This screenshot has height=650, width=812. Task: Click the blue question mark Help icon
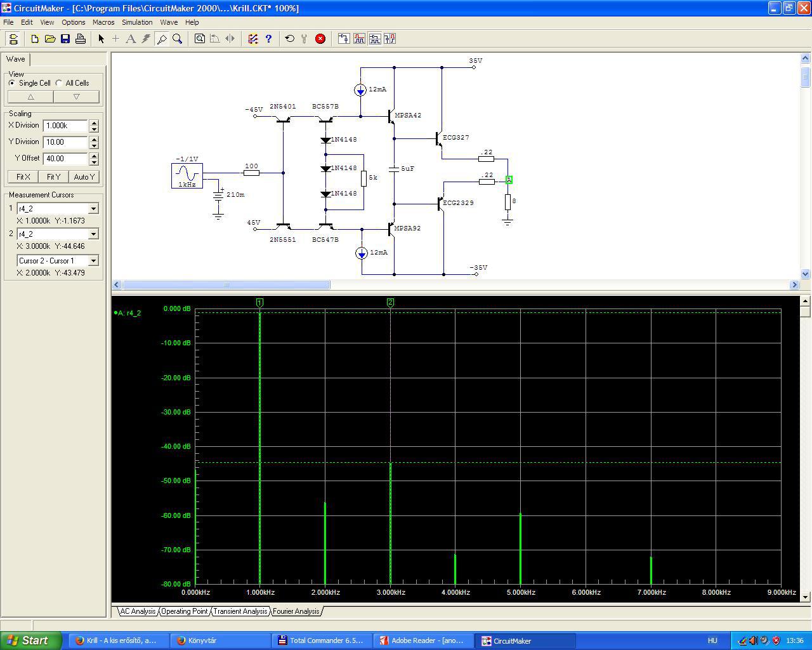click(268, 39)
